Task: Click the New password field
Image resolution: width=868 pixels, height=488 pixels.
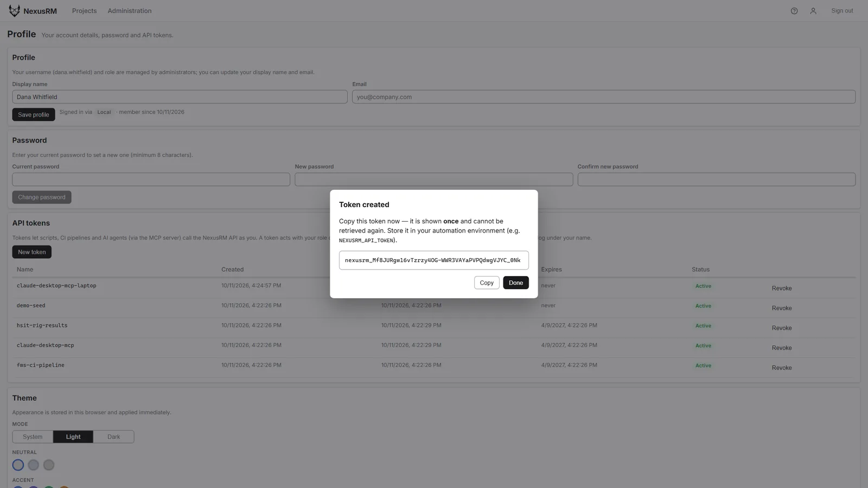Action: point(434,179)
